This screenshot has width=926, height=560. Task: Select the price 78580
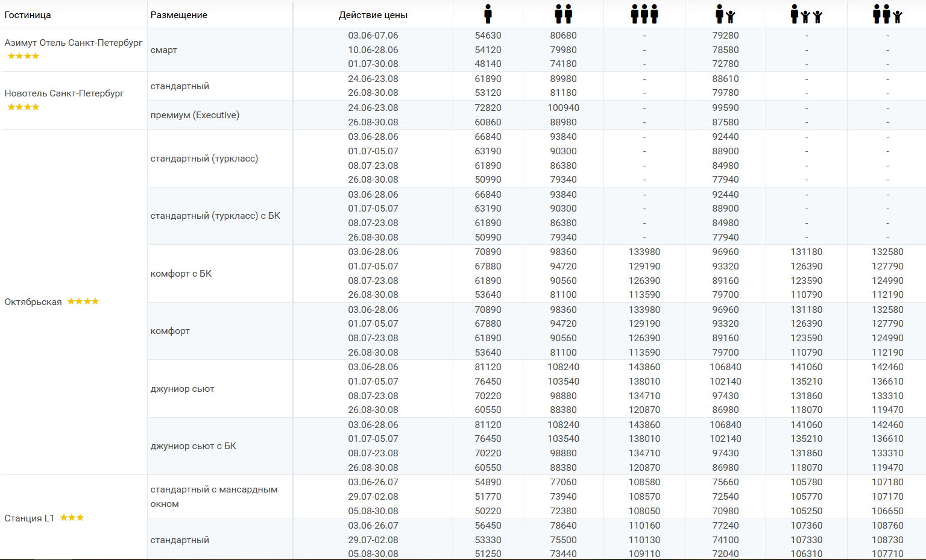(x=725, y=50)
